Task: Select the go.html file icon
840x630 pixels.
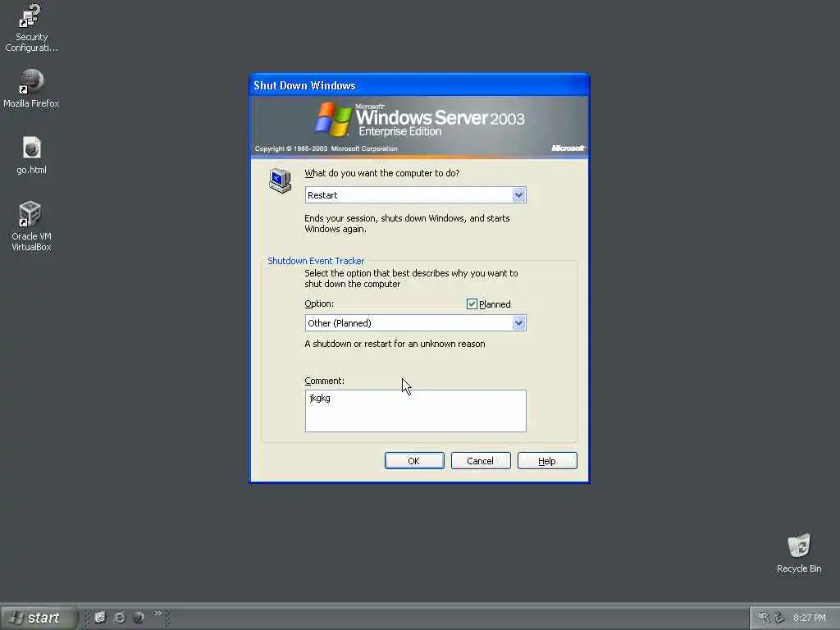Action: click(x=31, y=155)
